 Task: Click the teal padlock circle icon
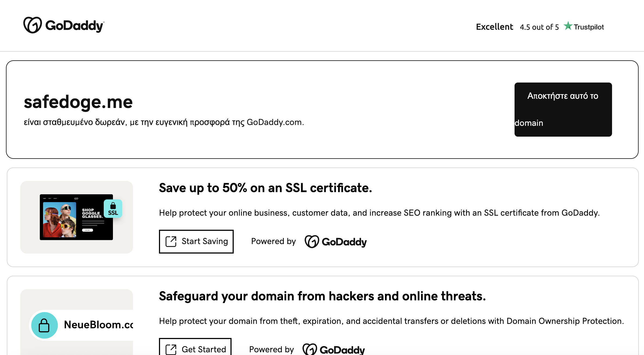[x=44, y=325]
